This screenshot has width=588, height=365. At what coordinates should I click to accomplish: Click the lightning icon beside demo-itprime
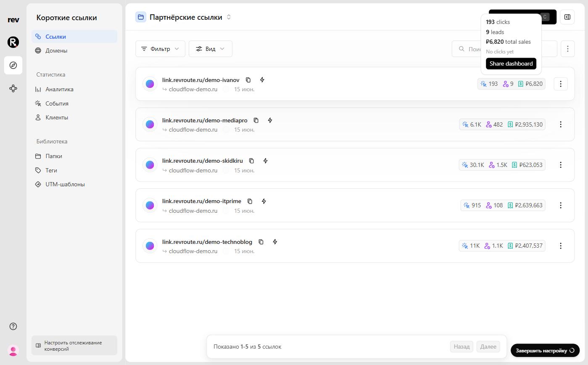pyautogui.click(x=264, y=201)
